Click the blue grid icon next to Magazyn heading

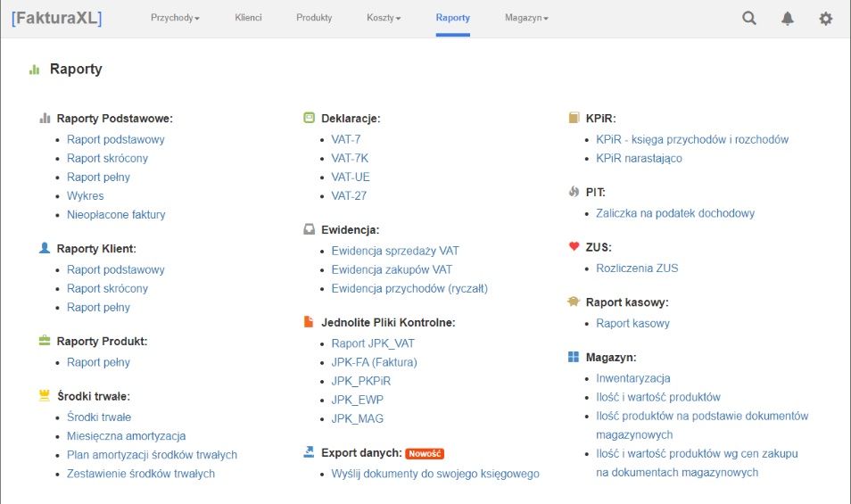coord(574,357)
